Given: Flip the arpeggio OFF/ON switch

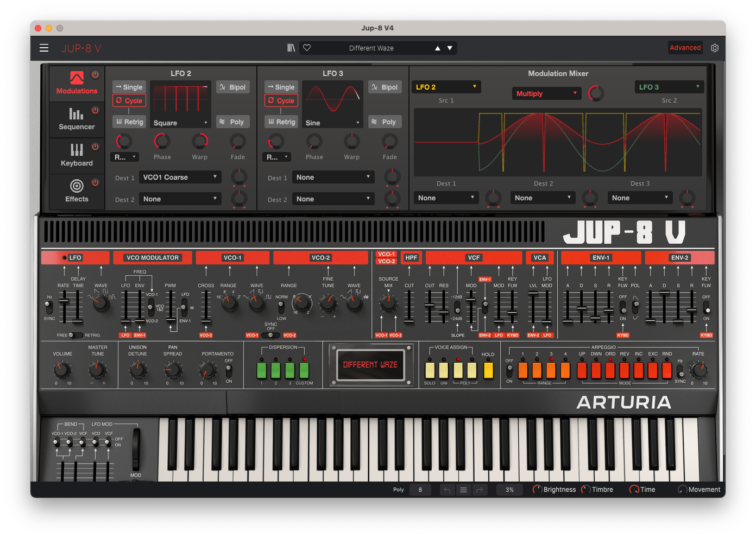Looking at the screenshot, I should [509, 371].
